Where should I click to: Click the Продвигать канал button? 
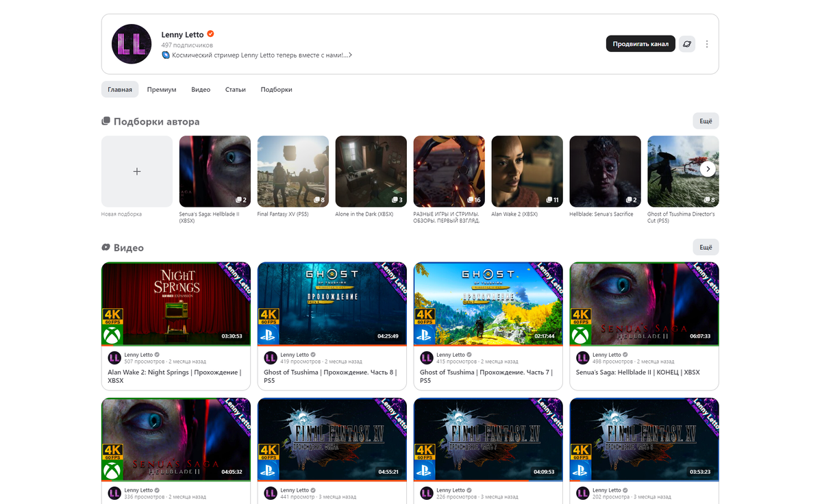(x=640, y=44)
